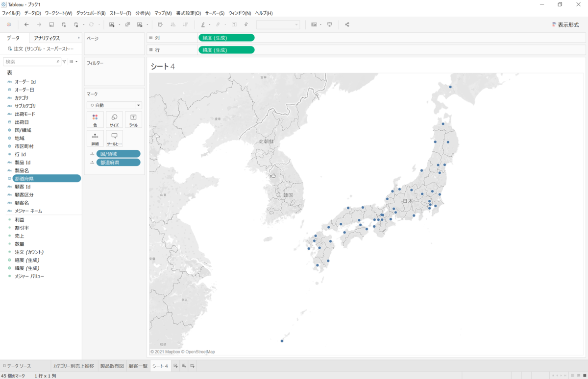Viewport: 588px width, 379px height.
Task: Open the カテゴリー別売上推移 sheet tab
Action: [x=73, y=366]
